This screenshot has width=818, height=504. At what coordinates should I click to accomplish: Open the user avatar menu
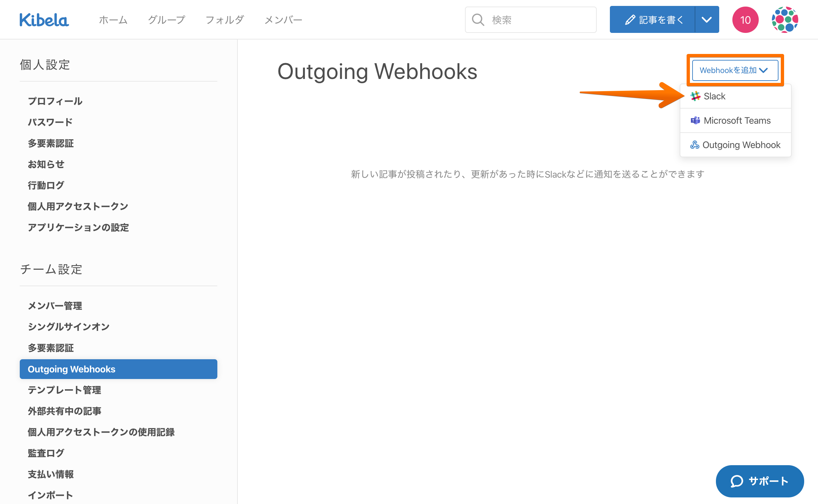[x=785, y=20]
